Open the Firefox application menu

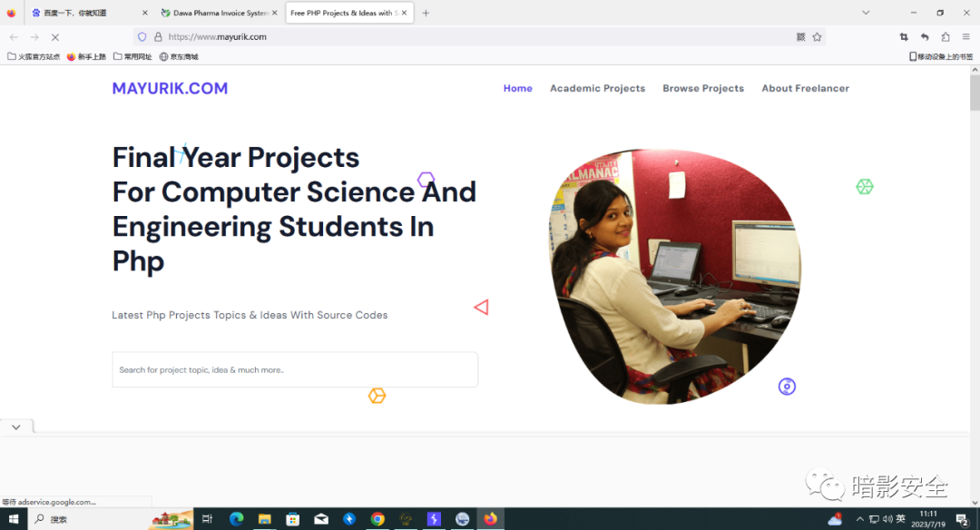tap(965, 37)
